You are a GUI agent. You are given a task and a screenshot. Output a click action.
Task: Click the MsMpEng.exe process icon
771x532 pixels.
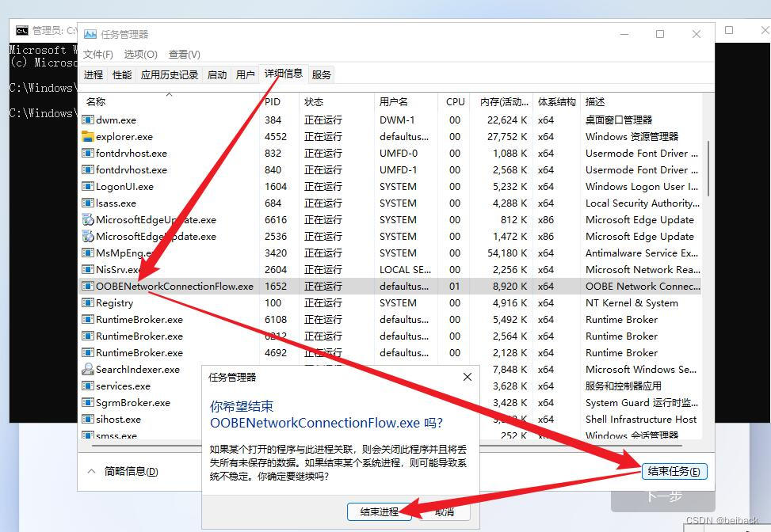(87, 253)
